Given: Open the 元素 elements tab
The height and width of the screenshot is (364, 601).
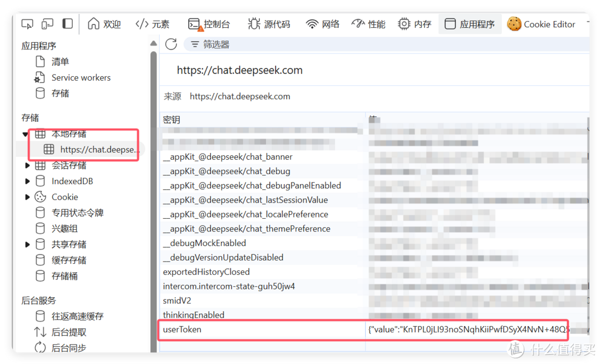Looking at the screenshot, I should [153, 24].
